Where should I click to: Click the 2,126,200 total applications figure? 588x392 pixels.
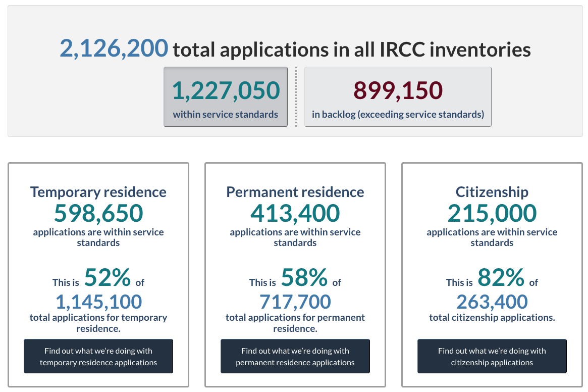114,48
